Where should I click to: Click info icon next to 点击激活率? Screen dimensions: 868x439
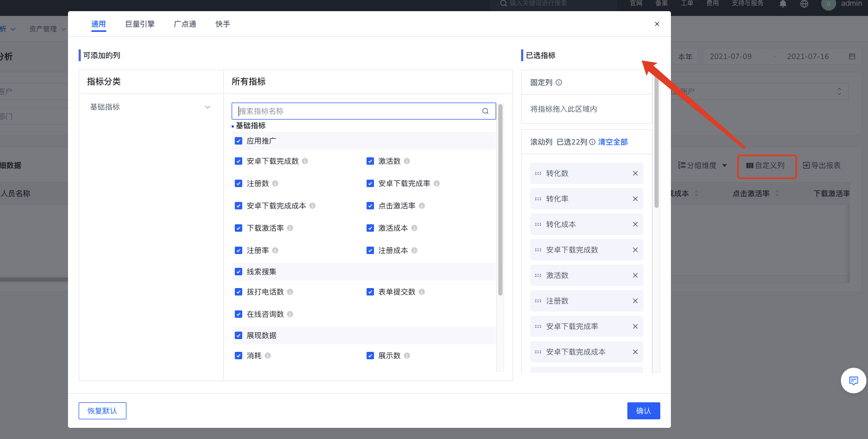point(422,206)
